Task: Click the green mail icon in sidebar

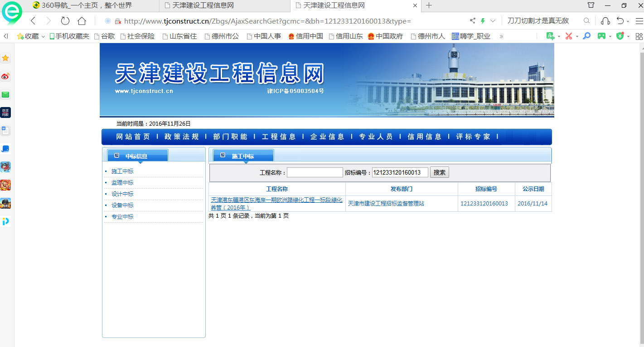Action: (5, 94)
